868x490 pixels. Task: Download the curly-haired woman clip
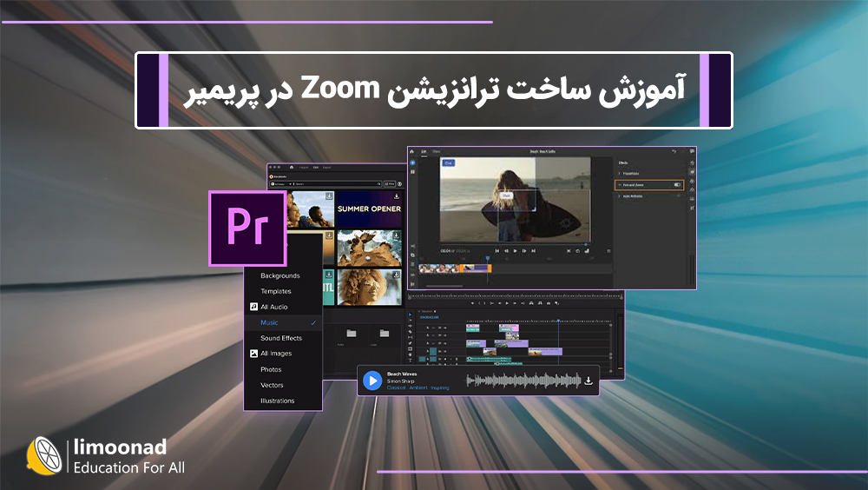397,275
